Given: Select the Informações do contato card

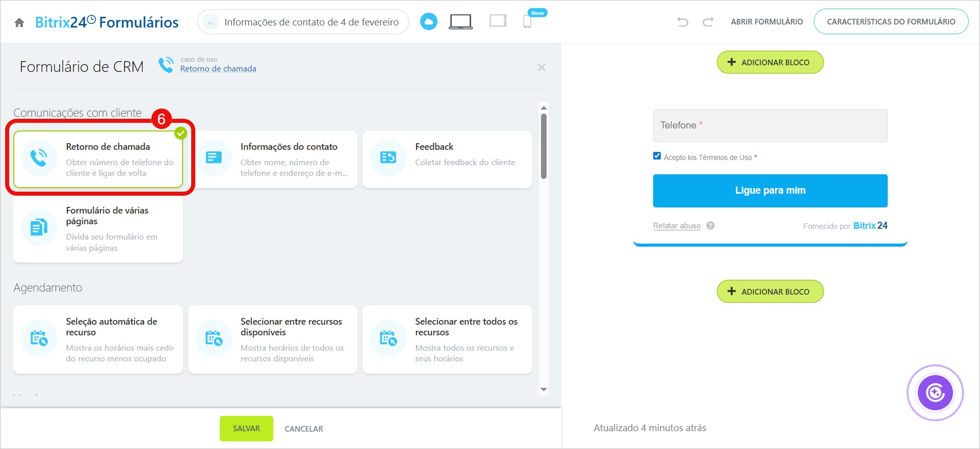Looking at the screenshot, I should point(273,159).
